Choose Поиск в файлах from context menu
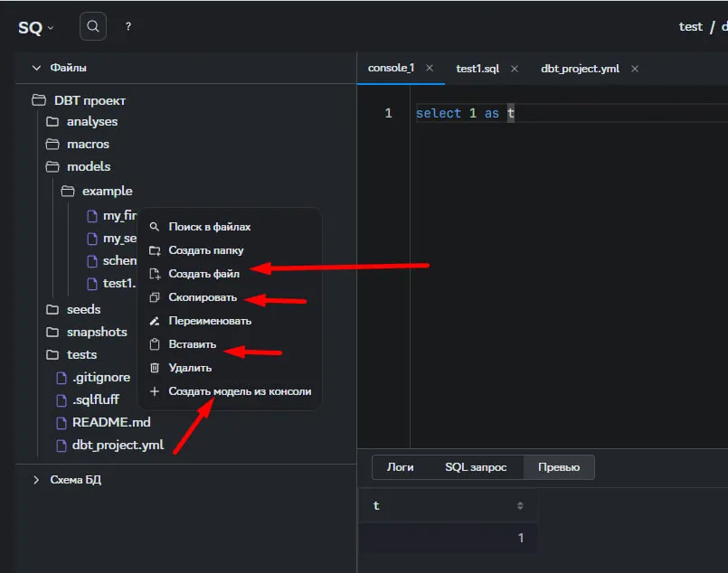Image resolution: width=728 pixels, height=573 pixels. (x=209, y=227)
